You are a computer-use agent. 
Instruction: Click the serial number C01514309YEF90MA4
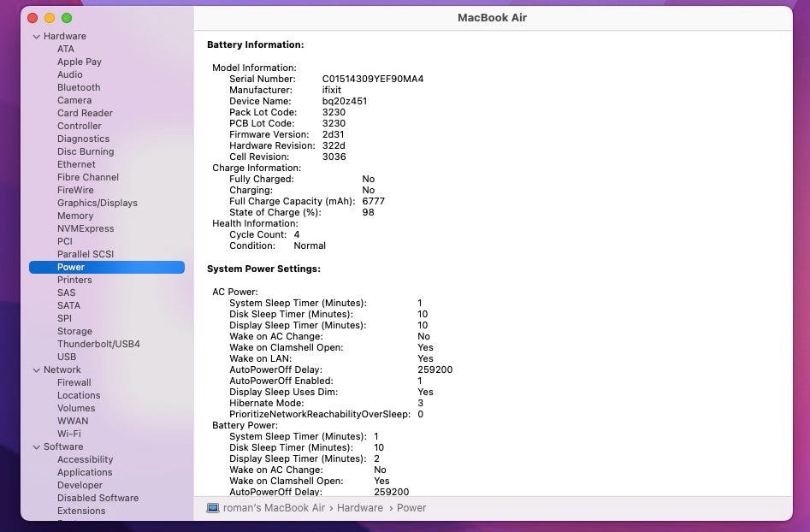372,79
